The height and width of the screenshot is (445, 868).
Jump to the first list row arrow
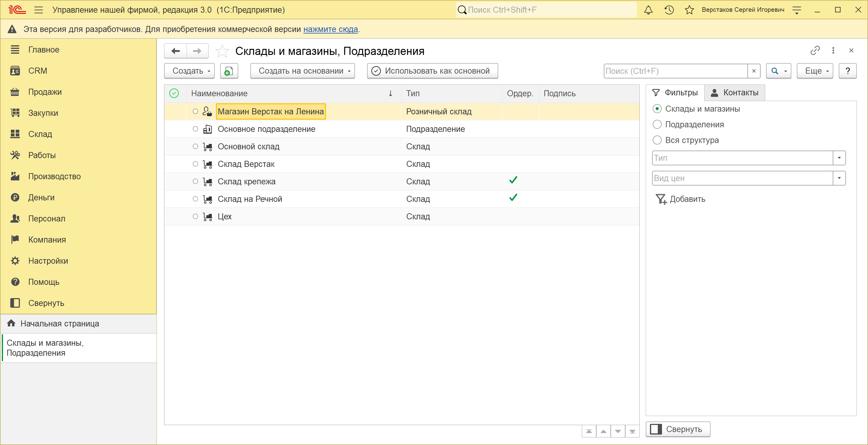click(589, 431)
